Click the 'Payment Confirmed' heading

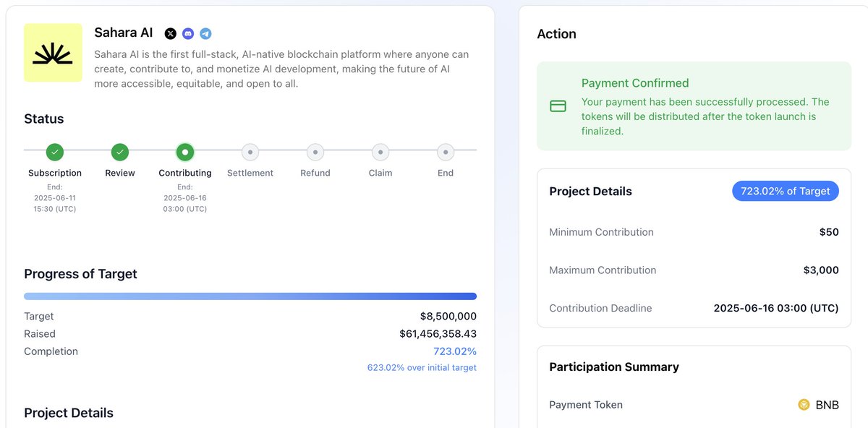coord(635,83)
